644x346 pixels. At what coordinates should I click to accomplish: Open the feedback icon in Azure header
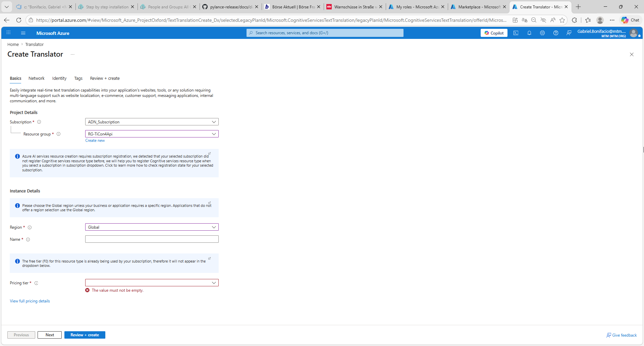point(569,33)
